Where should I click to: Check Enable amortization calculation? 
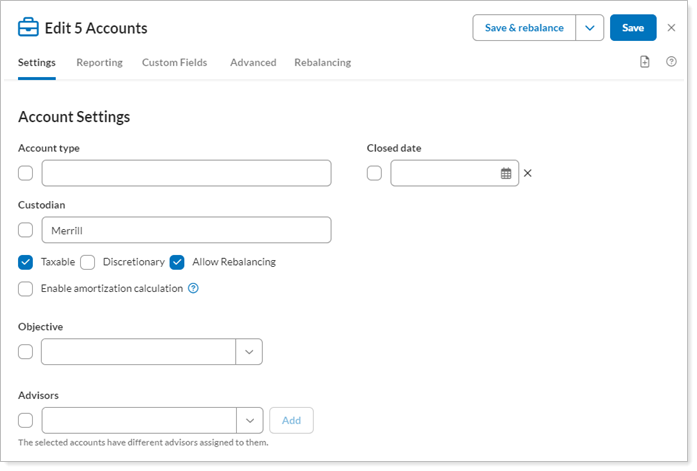pos(26,289)
